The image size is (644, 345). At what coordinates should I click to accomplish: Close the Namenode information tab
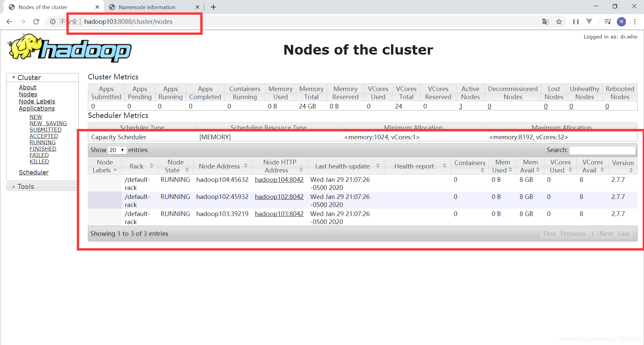pyautogui.click(x=197, y=7)
